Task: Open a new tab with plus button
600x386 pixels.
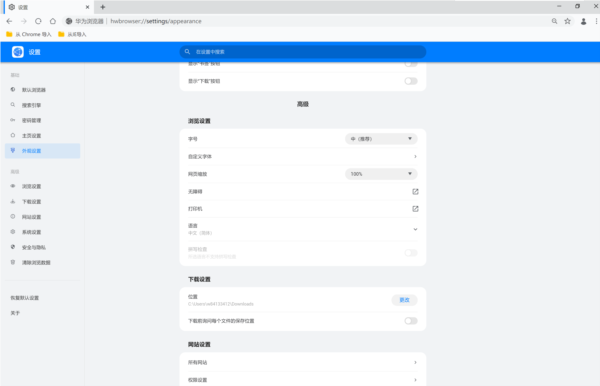Action: (x=103, y=7)
